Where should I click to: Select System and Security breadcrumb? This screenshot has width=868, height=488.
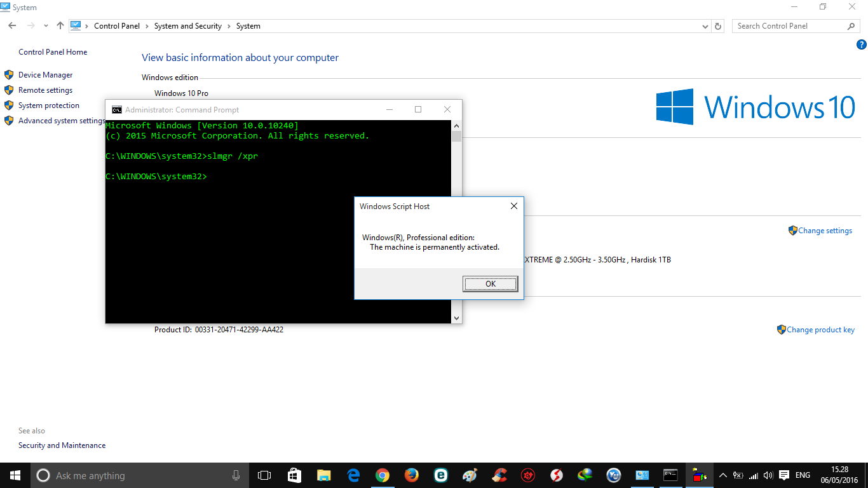click(187, 26)
